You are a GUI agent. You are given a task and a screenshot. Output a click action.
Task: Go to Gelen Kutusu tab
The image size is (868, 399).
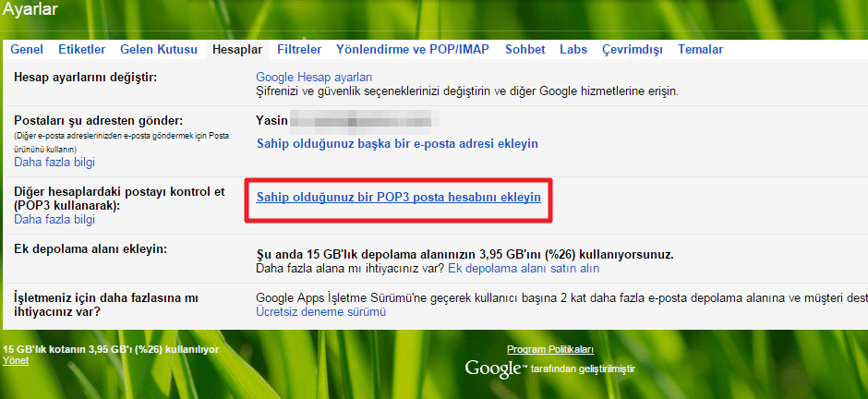click(x=159, y=49)
